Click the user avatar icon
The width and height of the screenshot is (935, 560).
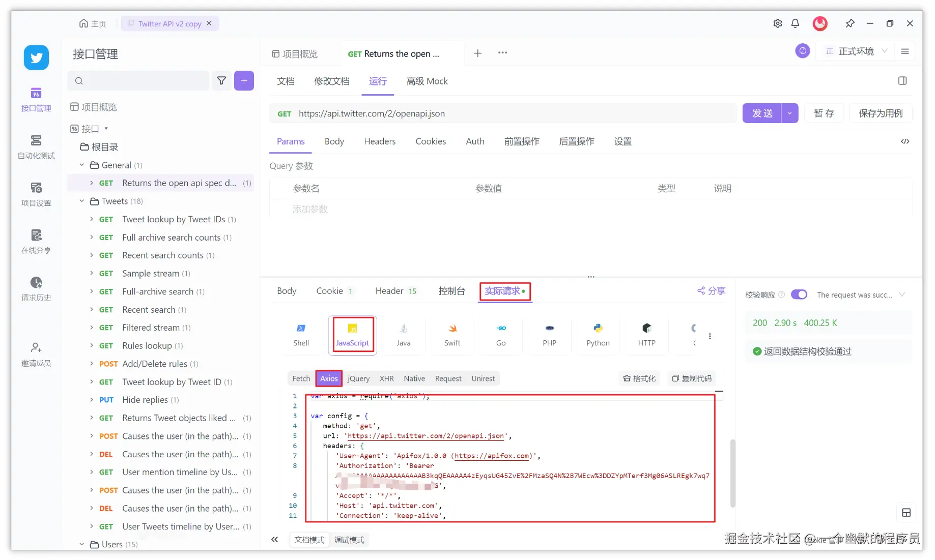[x=819, y=23]
